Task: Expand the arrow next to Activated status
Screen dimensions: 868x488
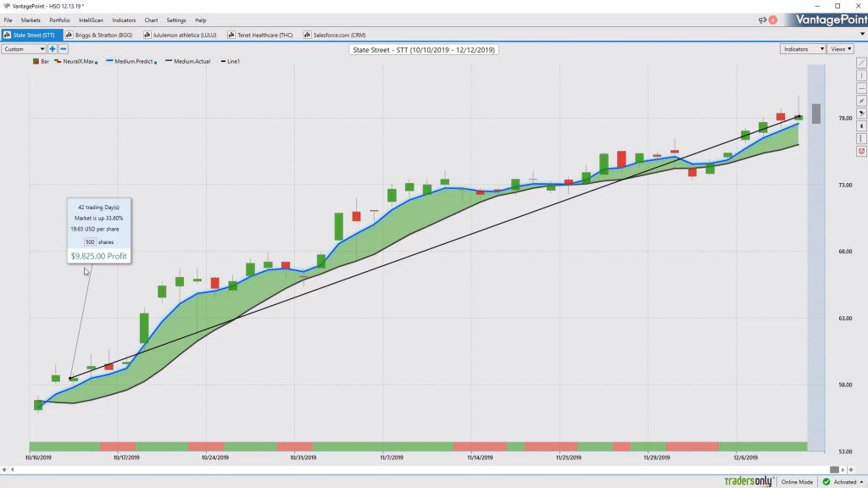Action: [x=861, y=482]
